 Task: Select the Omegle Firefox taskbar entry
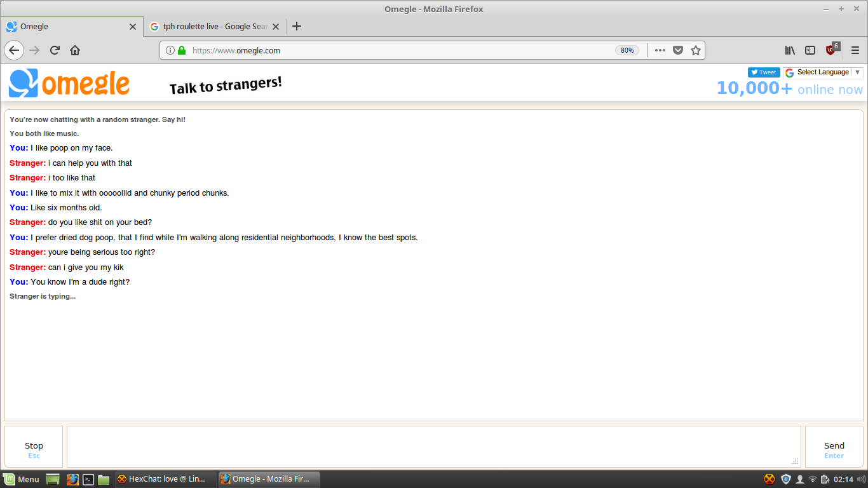coord(268,479)
